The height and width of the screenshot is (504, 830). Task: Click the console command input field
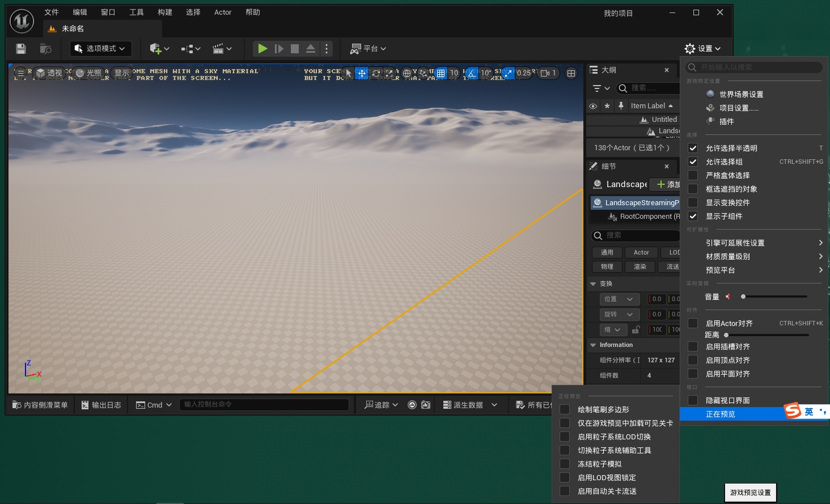[x=264, y=405]
